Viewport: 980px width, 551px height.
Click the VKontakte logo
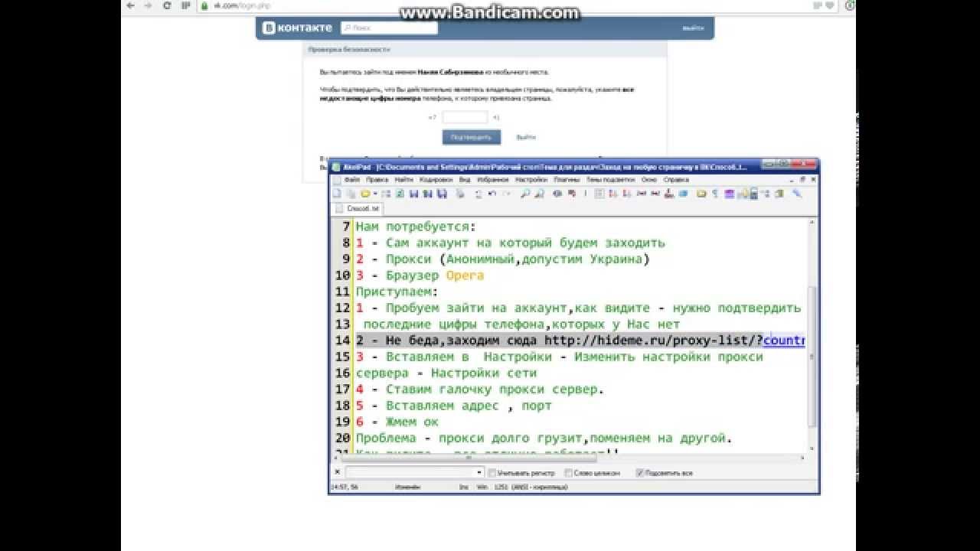coord(297,28)
